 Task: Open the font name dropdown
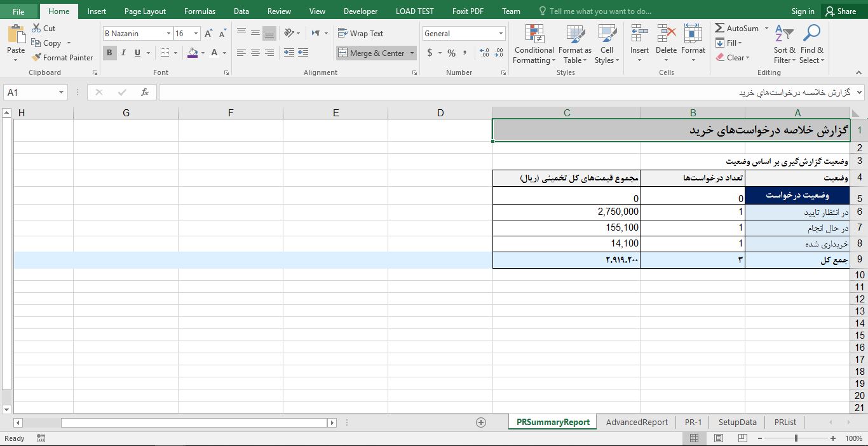168,34
